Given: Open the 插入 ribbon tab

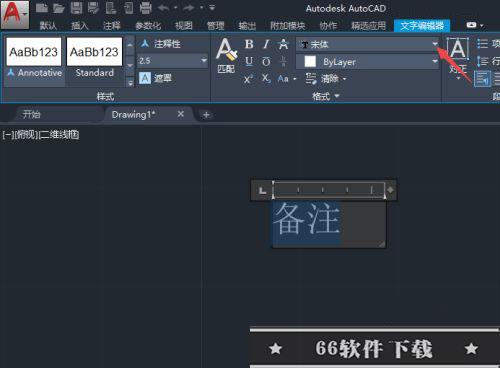Looking at the screenshot, I should point(79,26).
